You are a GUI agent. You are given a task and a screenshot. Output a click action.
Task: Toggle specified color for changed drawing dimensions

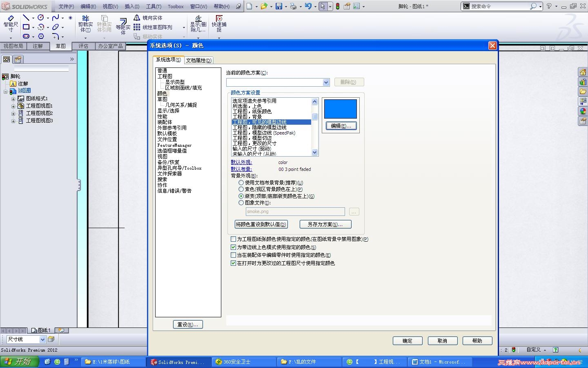coord(234,263)
